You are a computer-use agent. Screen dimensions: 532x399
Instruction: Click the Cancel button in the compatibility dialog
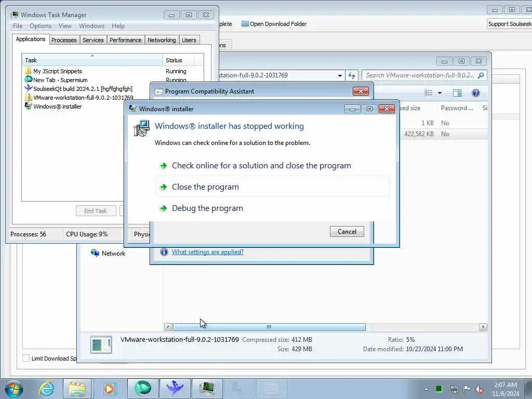(347, 231)
